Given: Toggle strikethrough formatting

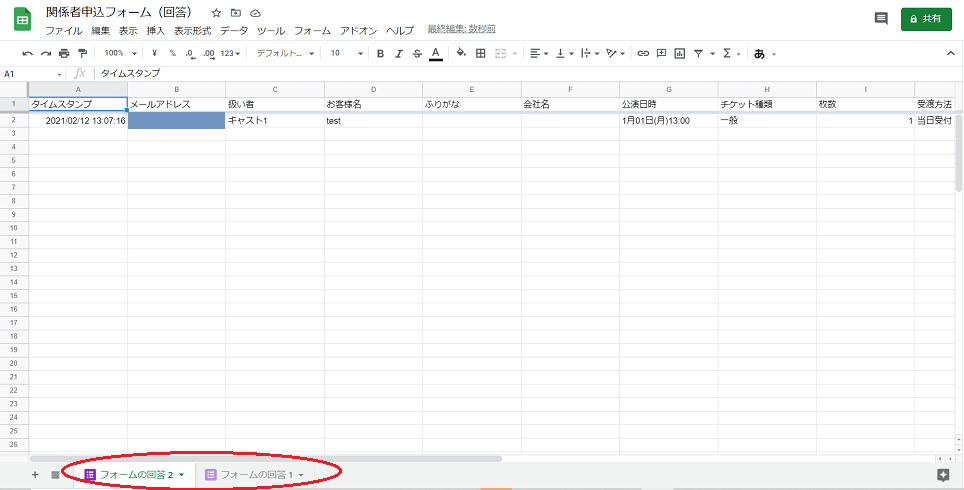Looking at the screenshot, I should point(417,53).
